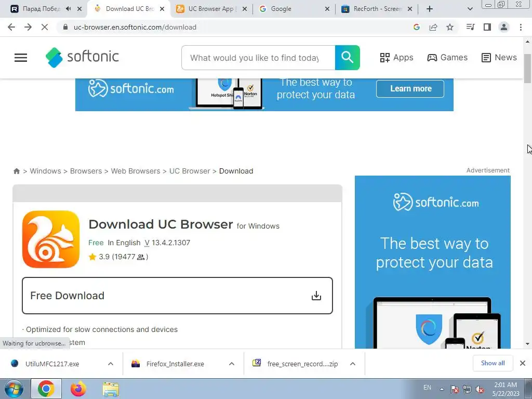The width and height of the screenshot is (532, 399).
Task: Open Windows Explorer from the taskbar
Action: point(111,389)
